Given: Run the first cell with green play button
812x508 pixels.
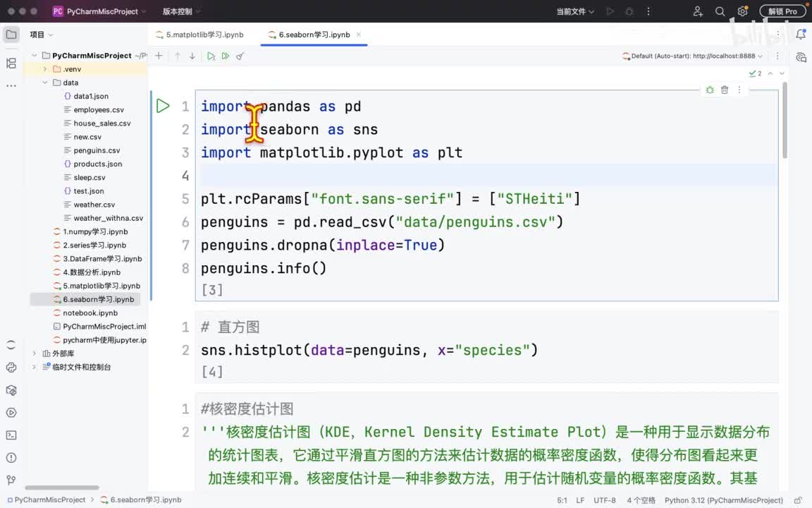Looking at the screenshot, I should pos(163,106).
